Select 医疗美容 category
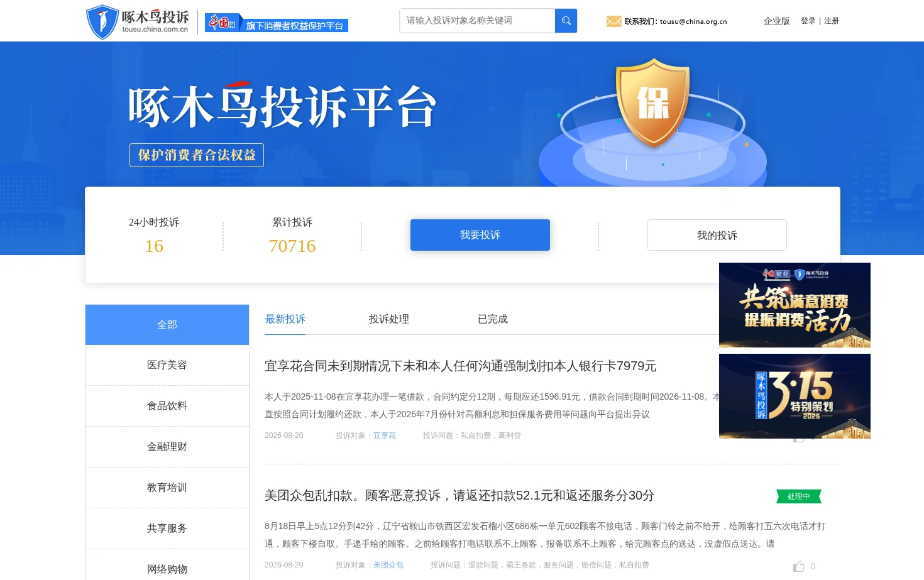924x580 pixels. [167, 365]
